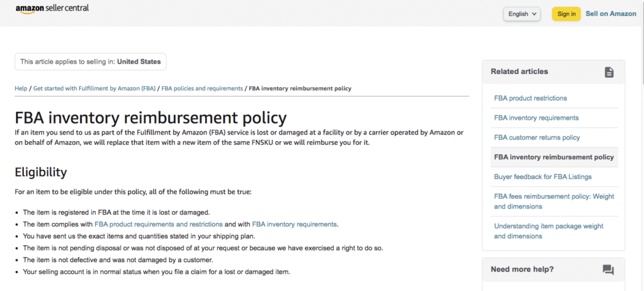
Task: Open Buyer feedback for FBA Listings article
Action: coord(542,177)
